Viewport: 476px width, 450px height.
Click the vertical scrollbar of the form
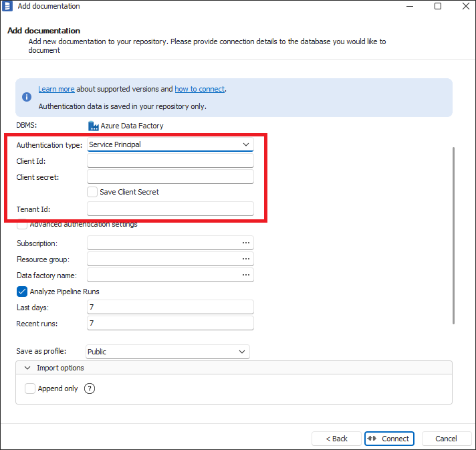point(454,234)
